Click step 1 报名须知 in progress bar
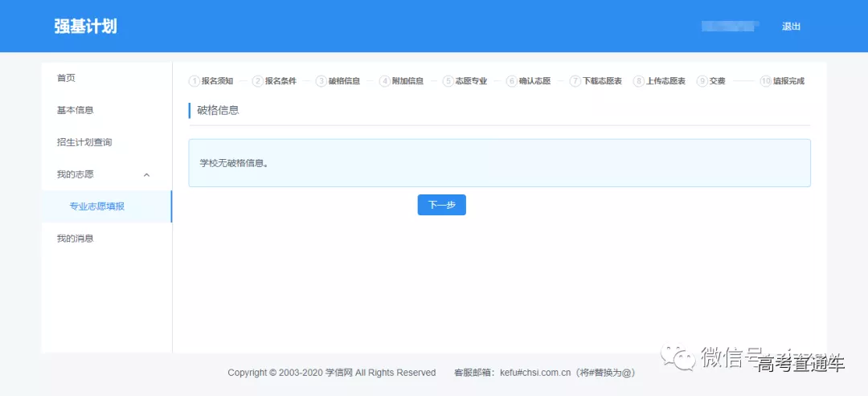The width and height of the screenshot is (868, 396). [x=211, y=81]
